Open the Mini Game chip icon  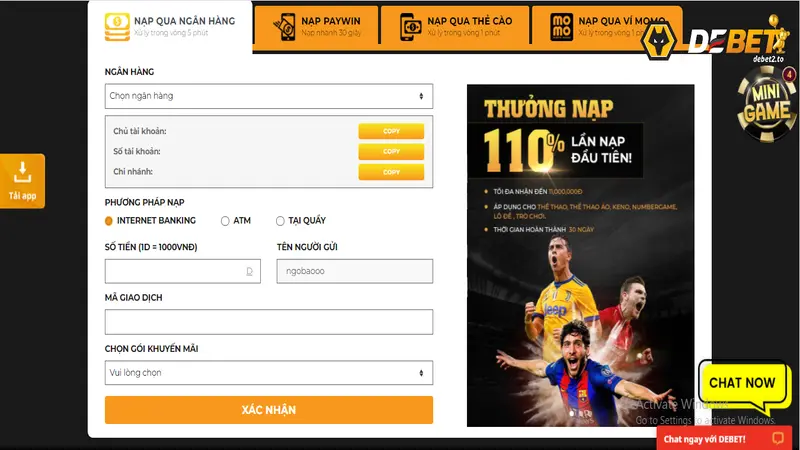click(x=766, y=104)
